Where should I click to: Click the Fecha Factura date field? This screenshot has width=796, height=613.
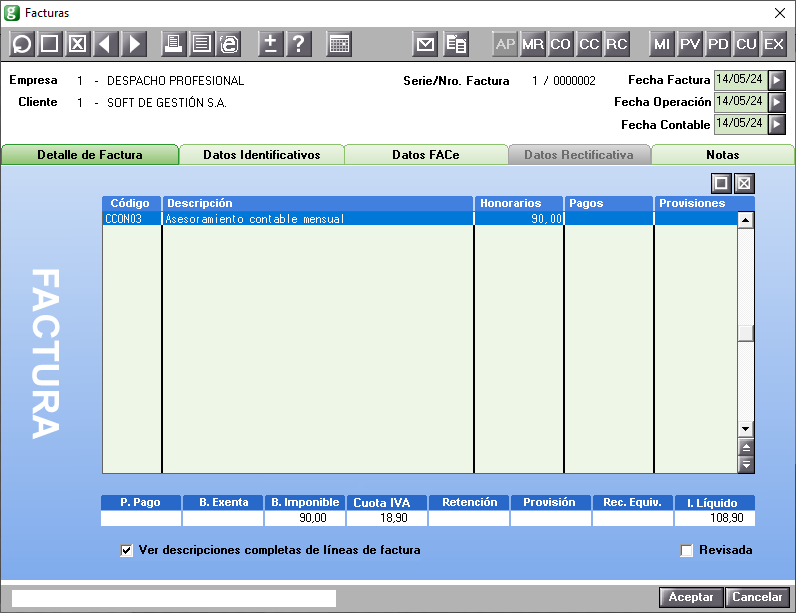pos(741,80)
